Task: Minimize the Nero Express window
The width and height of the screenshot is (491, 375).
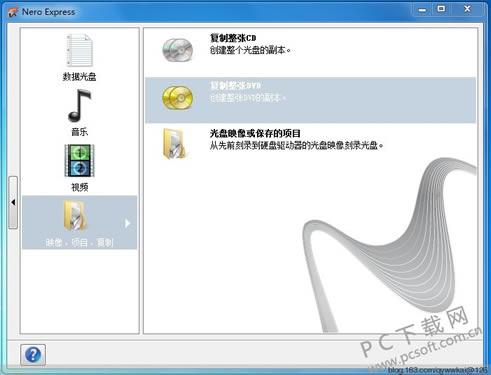Action: (422, 9)
